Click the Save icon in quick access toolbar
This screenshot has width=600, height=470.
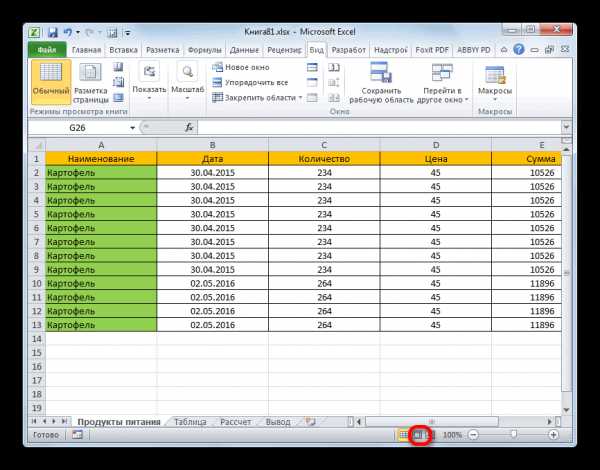pos(52,33)
